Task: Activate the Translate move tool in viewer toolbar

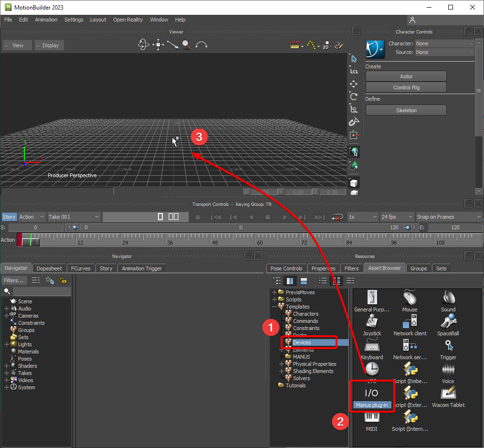Action: tap(354, 84)
